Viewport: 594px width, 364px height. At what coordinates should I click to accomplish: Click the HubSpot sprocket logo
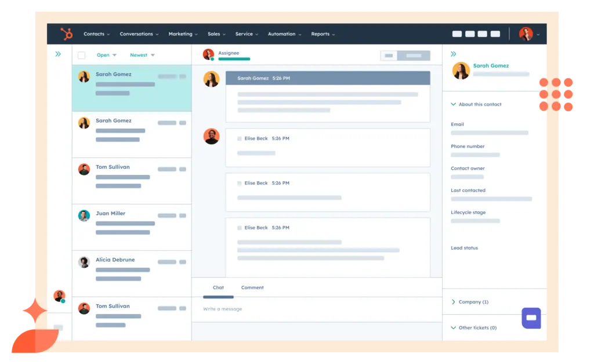pyautogui.click(x=67, y=34)
